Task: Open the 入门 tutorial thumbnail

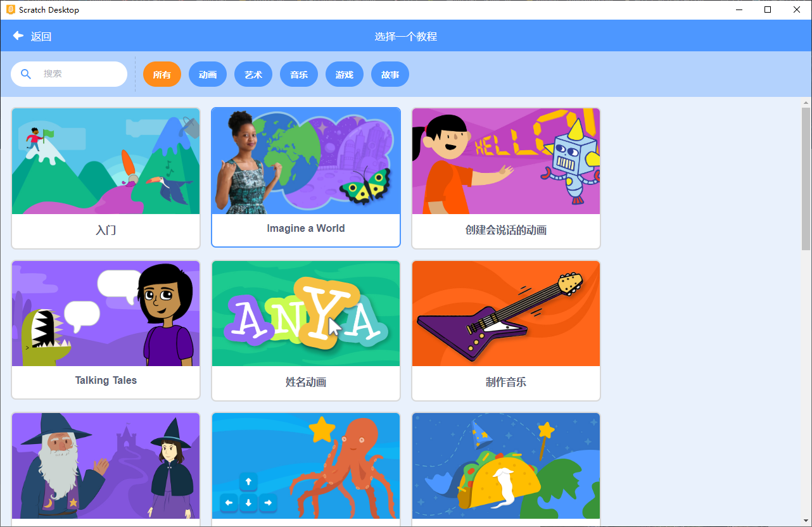Action: tap(106, 161)
